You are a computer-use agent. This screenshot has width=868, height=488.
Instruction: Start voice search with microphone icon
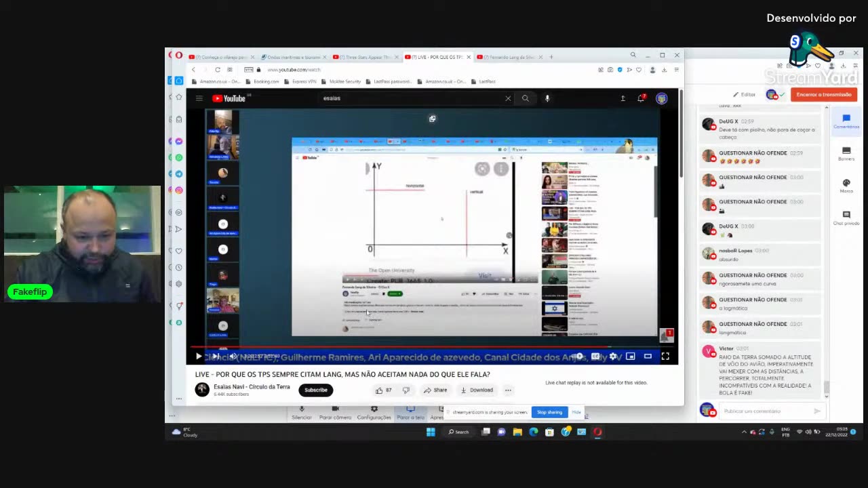(x=547, y=98)
